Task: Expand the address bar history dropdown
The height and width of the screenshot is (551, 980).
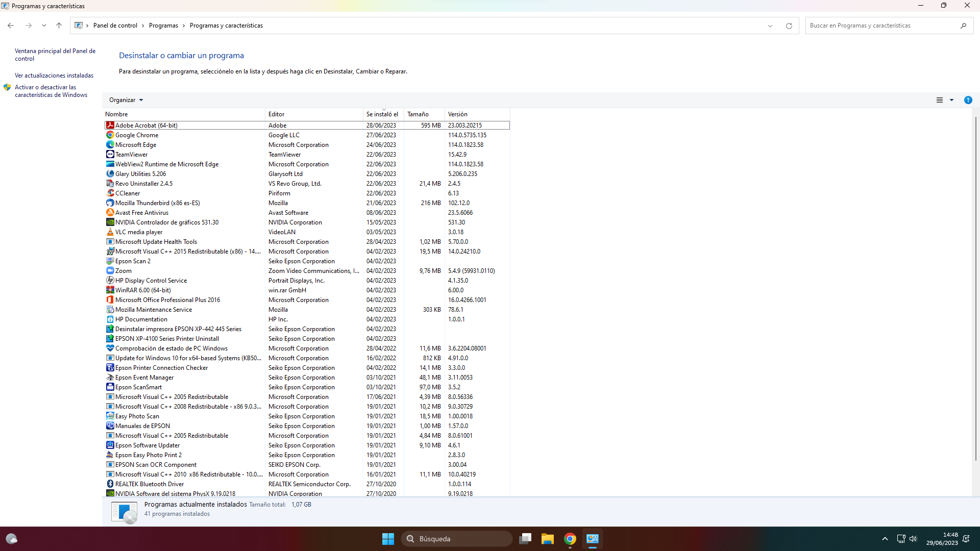Action: [770, 26]
